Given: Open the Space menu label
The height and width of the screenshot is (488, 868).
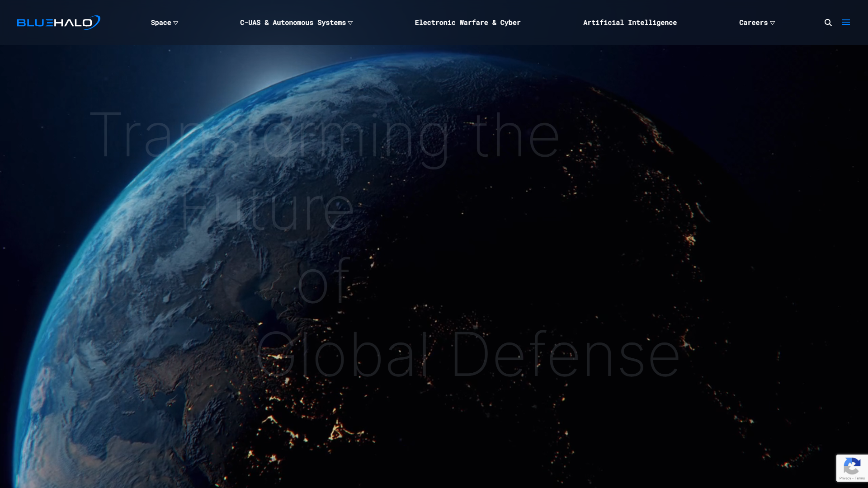Looking at the screenshot, I should tap(161, 23).
